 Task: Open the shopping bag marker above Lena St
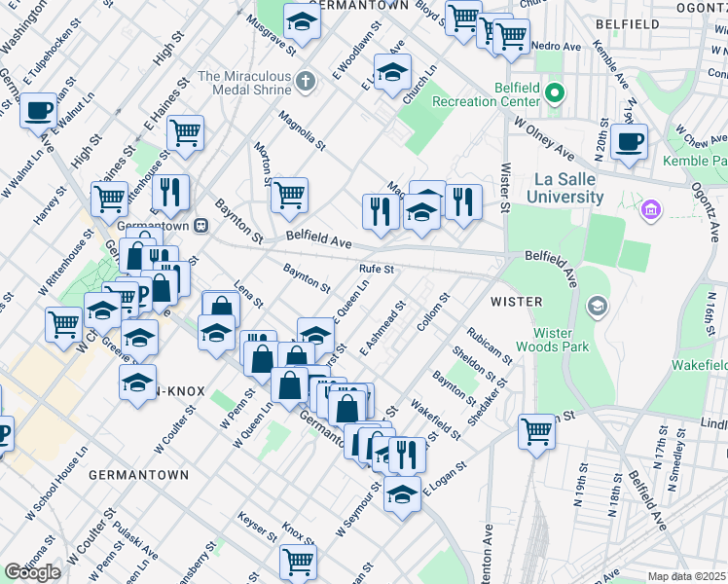pyautogui.click(x=222, y=307)
